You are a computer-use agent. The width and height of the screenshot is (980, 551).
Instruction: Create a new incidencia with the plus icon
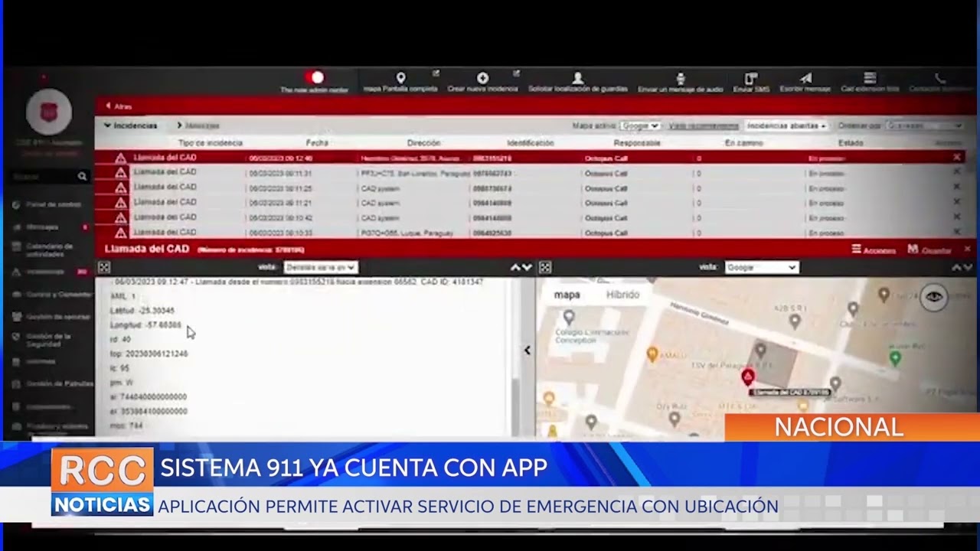point(482,79)
